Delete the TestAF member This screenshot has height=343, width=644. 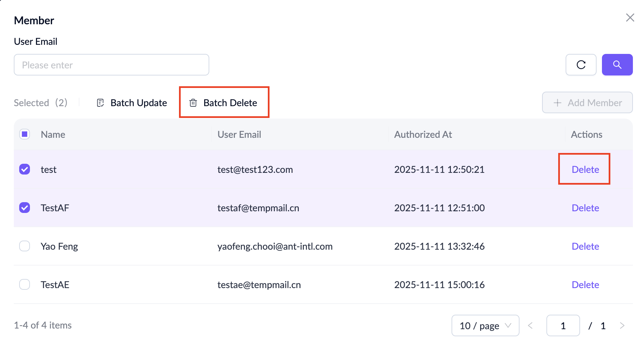point(585,208)
